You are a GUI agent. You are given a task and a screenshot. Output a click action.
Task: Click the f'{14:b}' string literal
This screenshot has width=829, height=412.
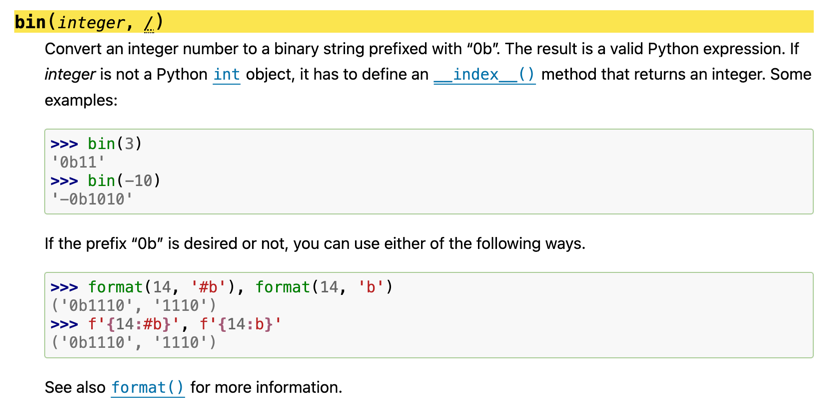(240, 324)
